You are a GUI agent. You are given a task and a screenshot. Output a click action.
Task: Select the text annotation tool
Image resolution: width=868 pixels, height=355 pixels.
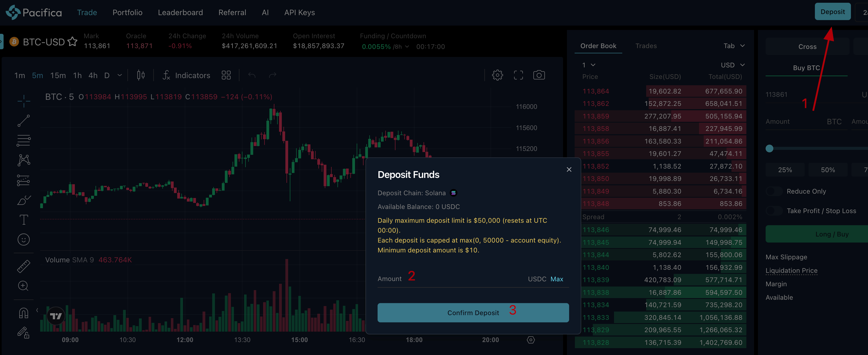tap(24, 220)
